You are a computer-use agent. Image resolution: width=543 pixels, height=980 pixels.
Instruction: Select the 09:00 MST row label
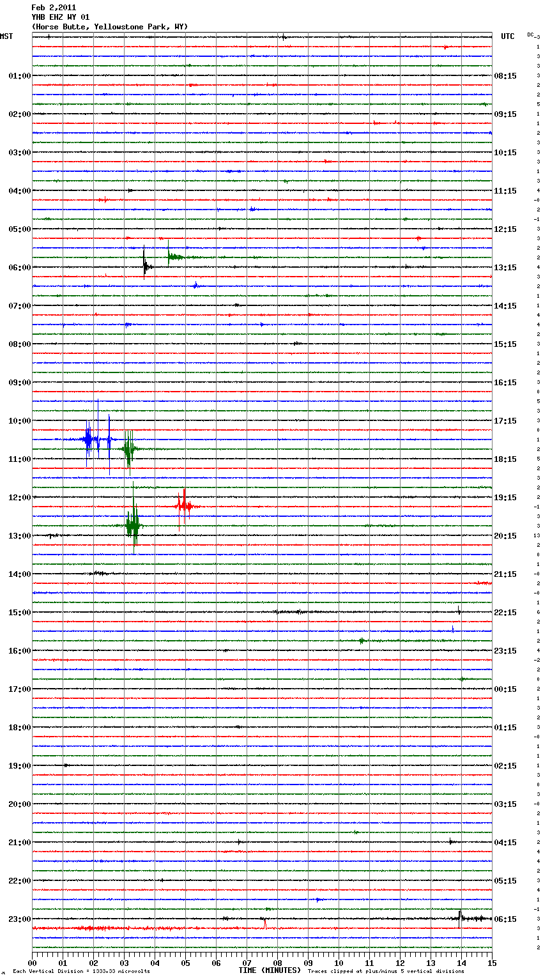point(20,383)
